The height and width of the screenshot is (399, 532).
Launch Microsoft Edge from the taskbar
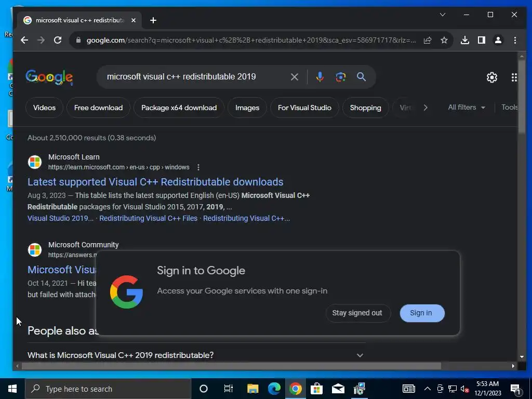[x=274, y=389]
